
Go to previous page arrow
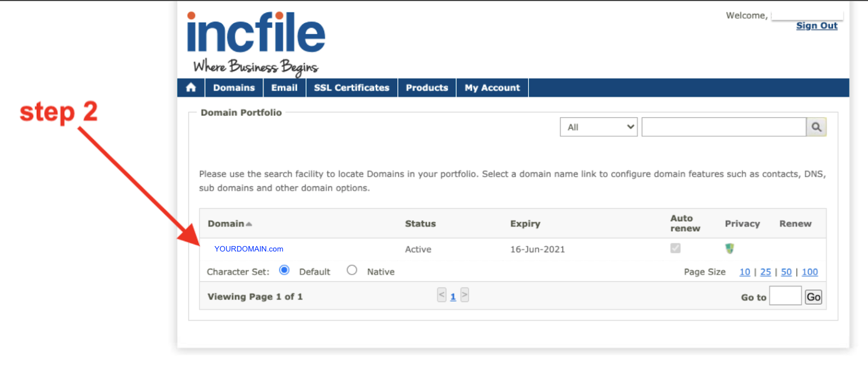[x=442, y=295]
